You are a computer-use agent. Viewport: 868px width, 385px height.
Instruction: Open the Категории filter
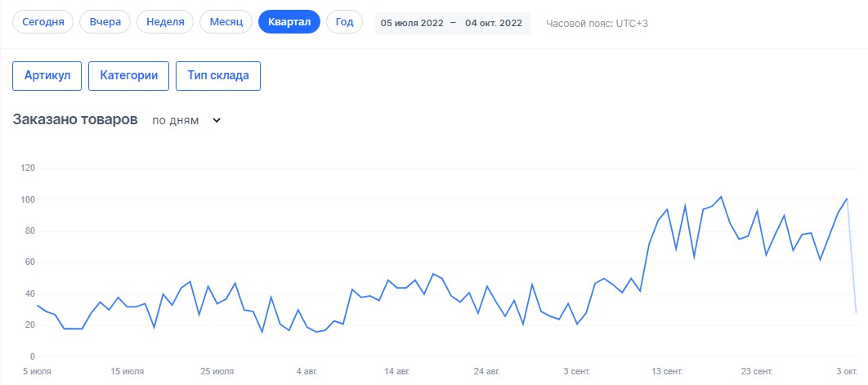tap(129, 75)
